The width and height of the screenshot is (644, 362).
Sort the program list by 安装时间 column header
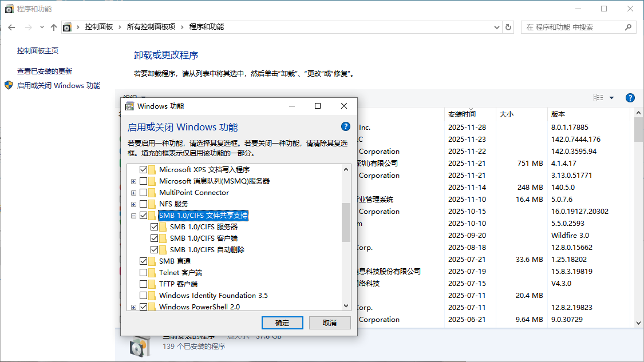pos(461,114)
